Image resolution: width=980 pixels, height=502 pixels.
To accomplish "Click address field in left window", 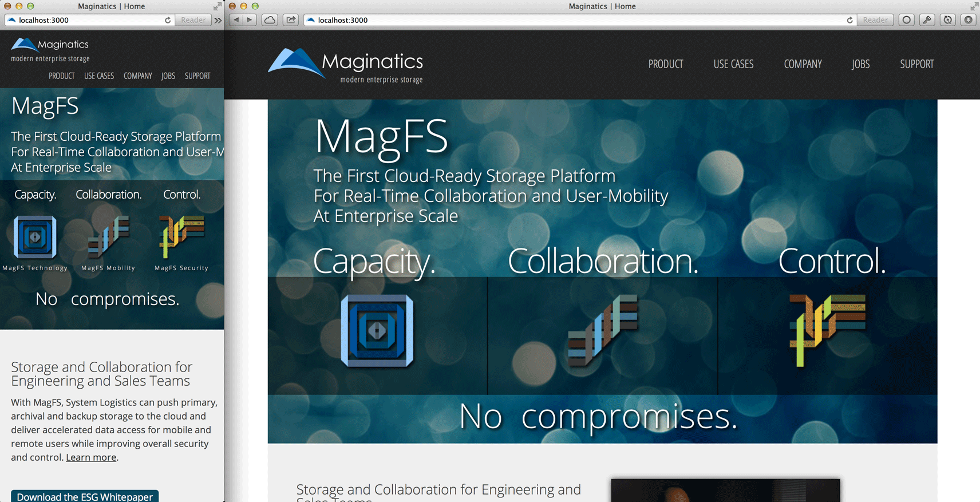I will (89, 20).
